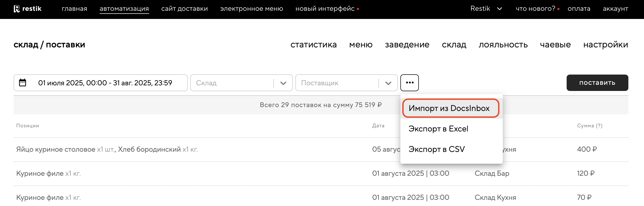Open the статистика section tab
The width and height of the screenshot is (644, 206).
pos(313,45)
